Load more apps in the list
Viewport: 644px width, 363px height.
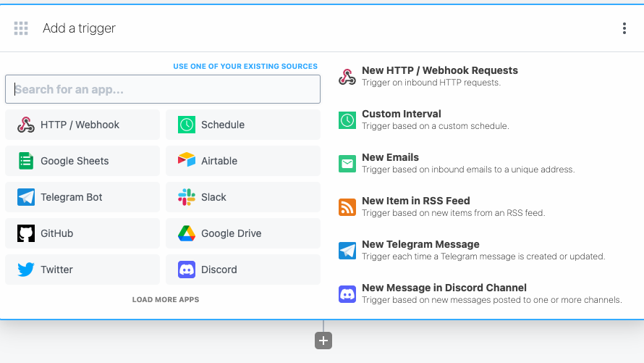(x=166, y=299)
